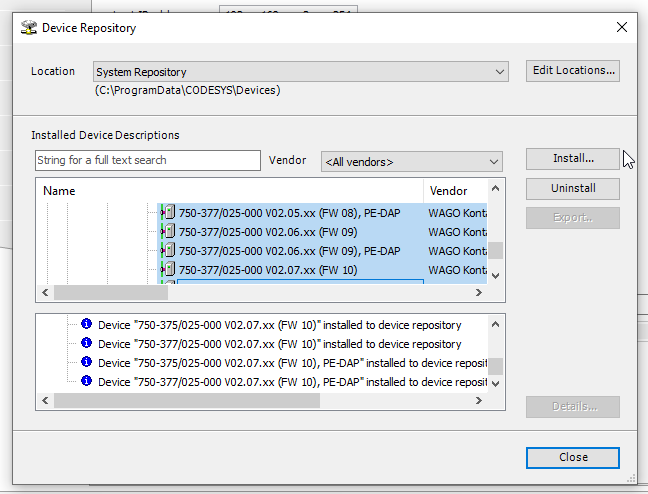
Task: Click device icon for 750-377/025-000 V02.06.xx (FW 09) row without PE-DAP
Action: point(169,231)
